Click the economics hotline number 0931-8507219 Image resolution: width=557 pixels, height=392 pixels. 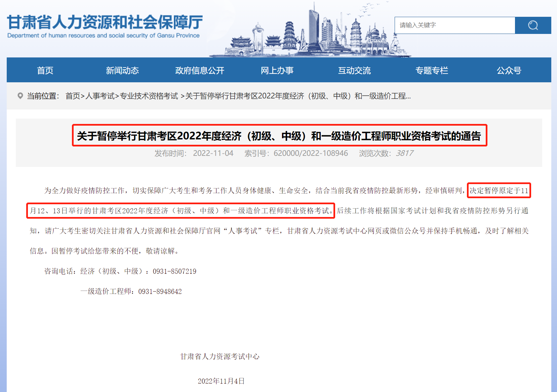(174, 271)
